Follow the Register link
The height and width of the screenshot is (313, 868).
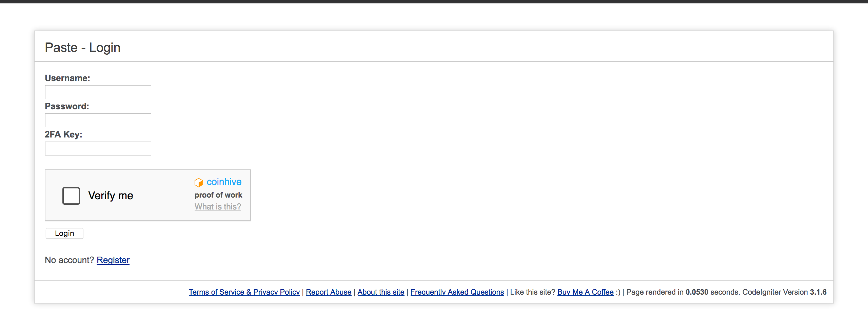coord(113,260)
